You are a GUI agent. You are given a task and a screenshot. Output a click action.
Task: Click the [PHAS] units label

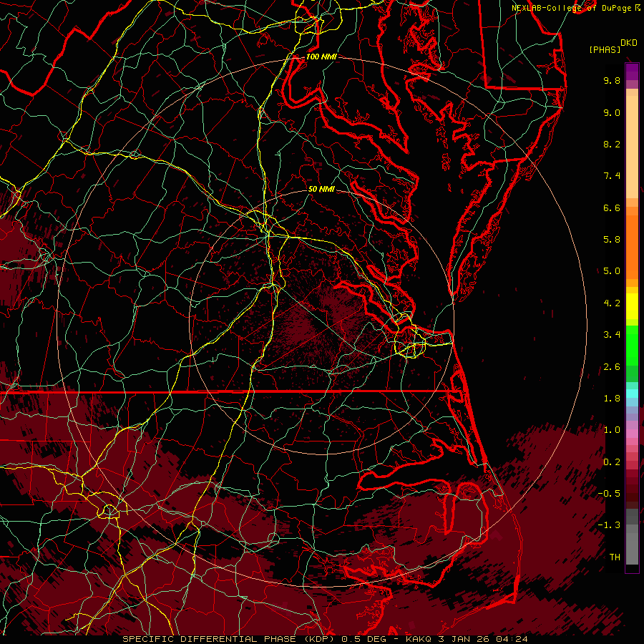pyautogui.click(x=605, y=49)
